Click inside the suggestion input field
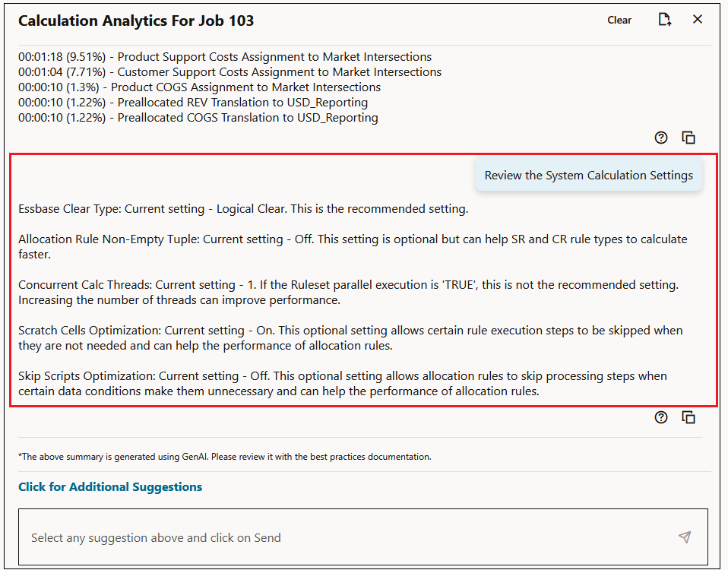Image resolution: width=728 pixels, height=570 pixels. click(304, 537)
